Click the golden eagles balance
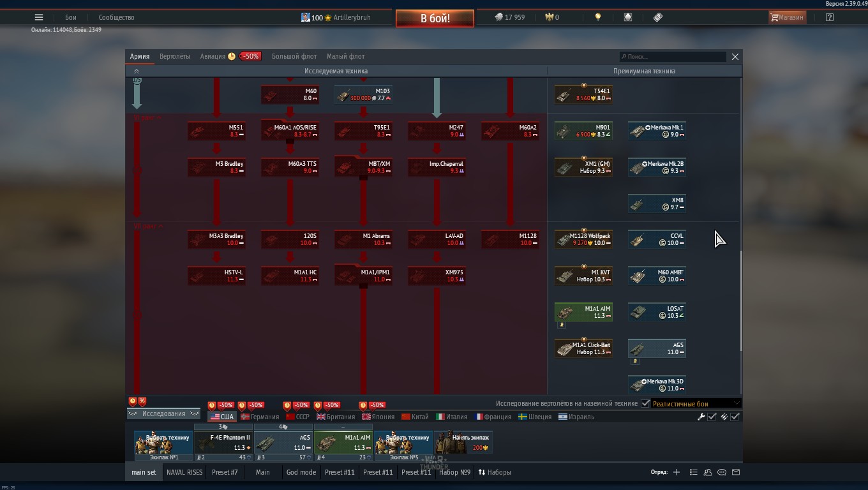 (x=552, y=17)
